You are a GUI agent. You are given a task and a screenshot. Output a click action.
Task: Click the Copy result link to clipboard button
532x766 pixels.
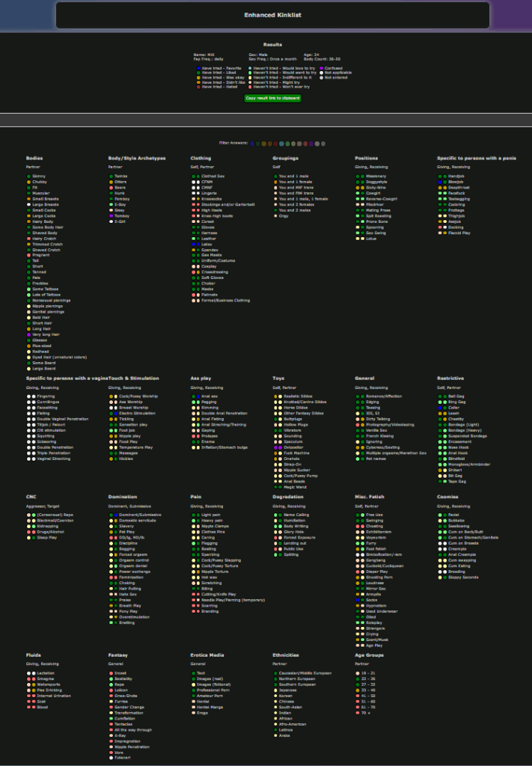[x=272, y=98]
